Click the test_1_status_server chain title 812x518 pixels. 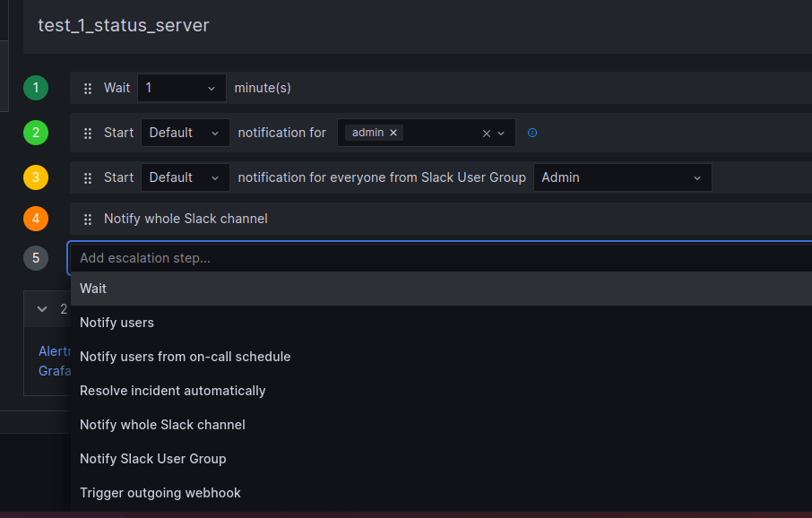pos(124,25)
